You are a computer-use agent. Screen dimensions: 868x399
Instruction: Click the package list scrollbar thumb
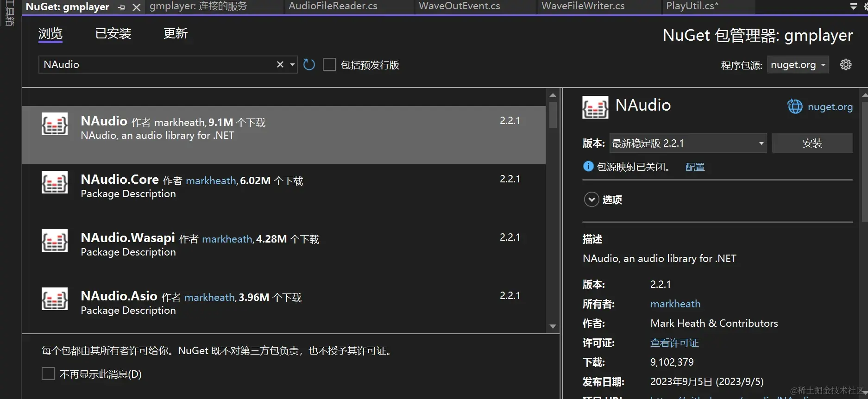(x=553, y=115)
